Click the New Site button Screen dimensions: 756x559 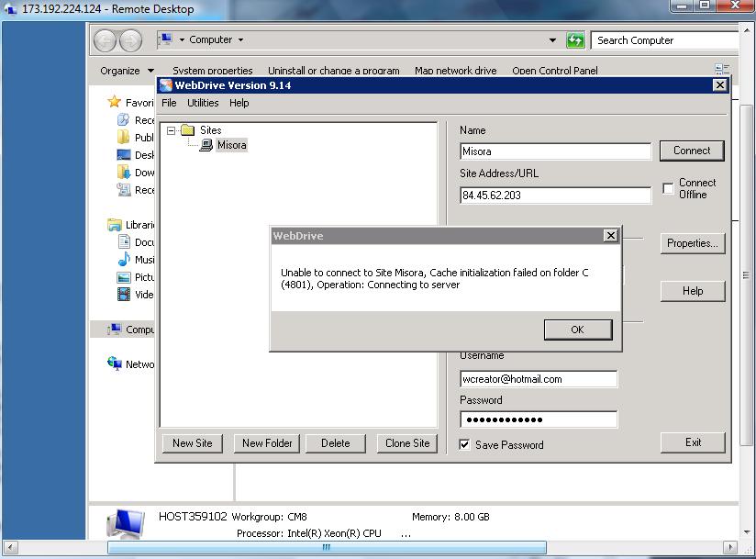tap(193, 443)
